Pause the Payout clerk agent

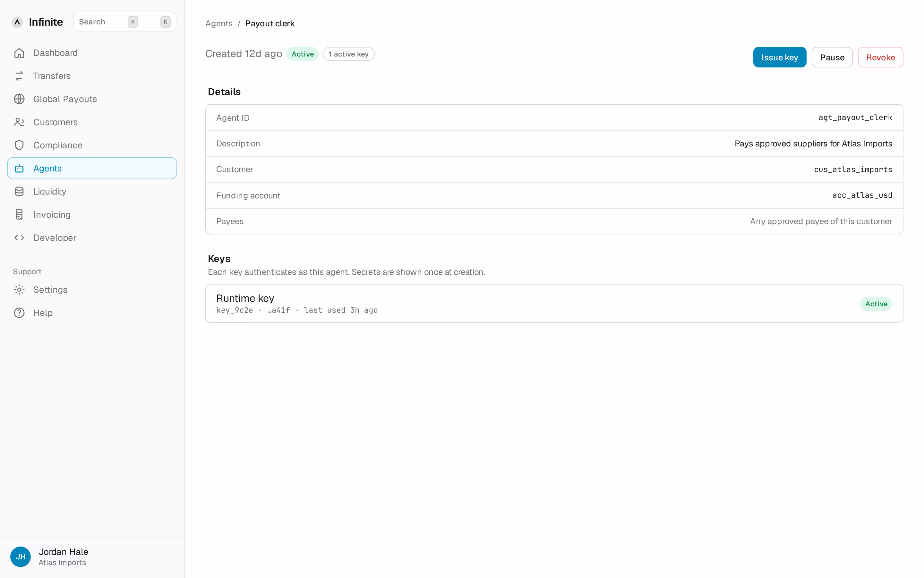[x=832, y=57]
